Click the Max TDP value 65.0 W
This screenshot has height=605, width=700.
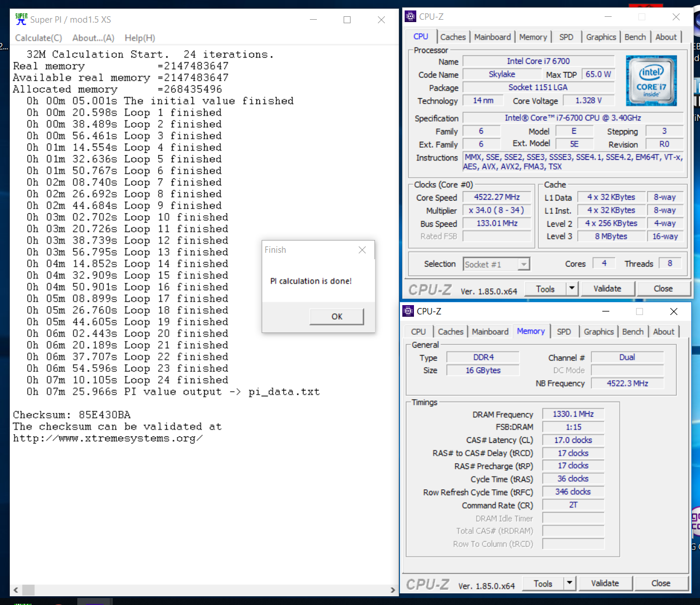[598, 74]
